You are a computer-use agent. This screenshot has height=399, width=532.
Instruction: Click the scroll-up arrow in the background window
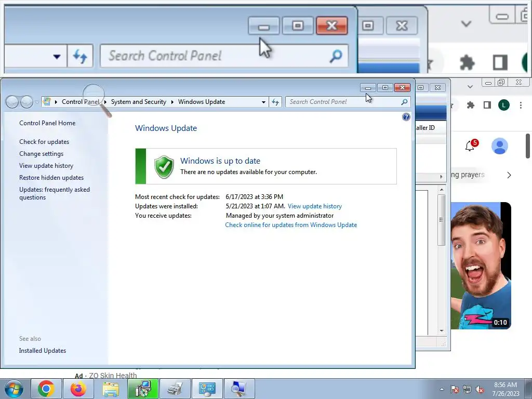(442, 189)
